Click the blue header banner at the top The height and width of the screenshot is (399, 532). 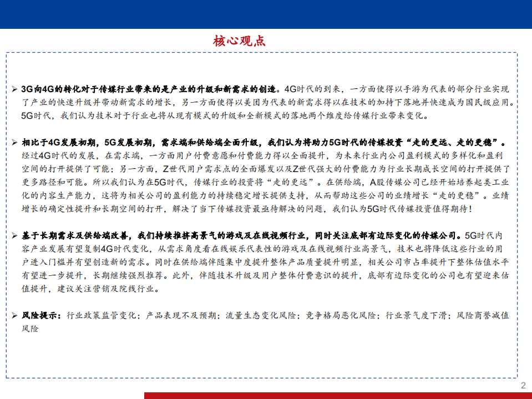266,12
